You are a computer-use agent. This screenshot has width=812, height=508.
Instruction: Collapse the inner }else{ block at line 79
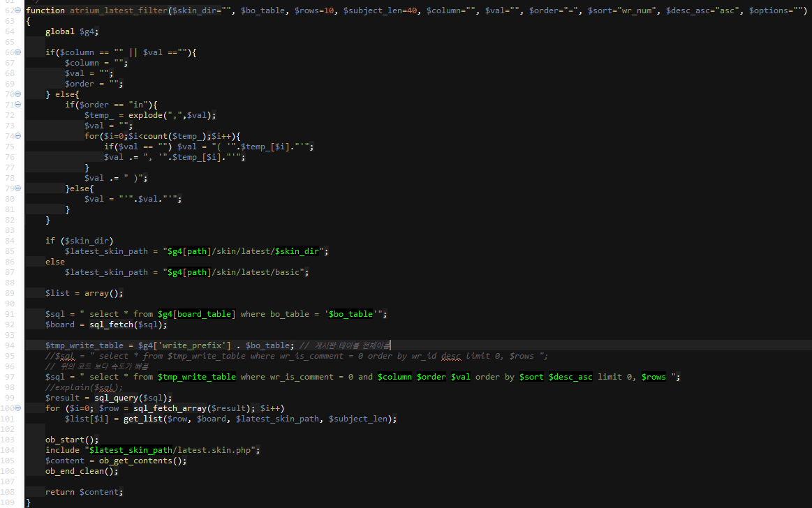(x=18, y=188)
